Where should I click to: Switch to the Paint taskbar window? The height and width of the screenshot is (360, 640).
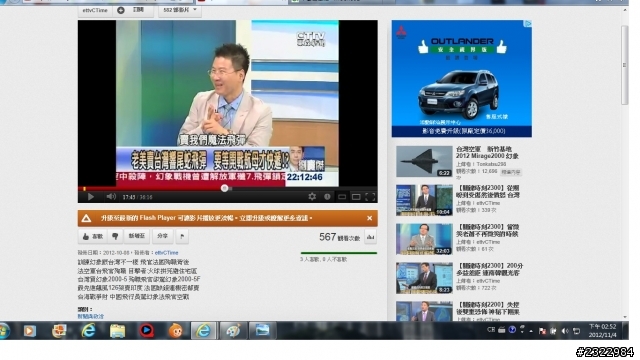point(233,331)
